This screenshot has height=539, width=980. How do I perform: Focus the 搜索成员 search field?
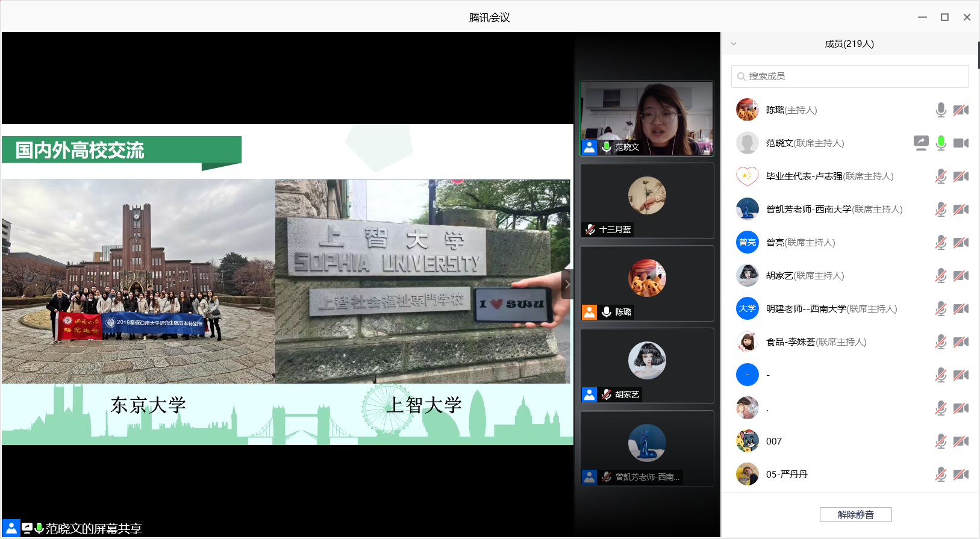point(849,76)
